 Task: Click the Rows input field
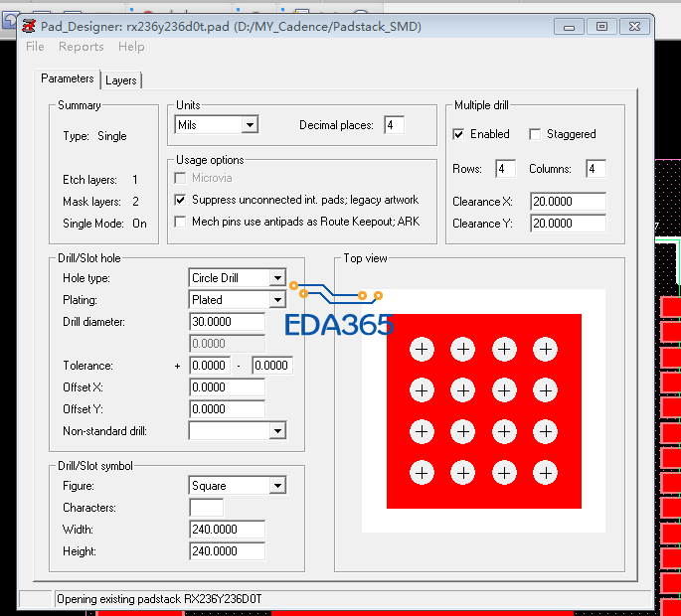[506, 169]
